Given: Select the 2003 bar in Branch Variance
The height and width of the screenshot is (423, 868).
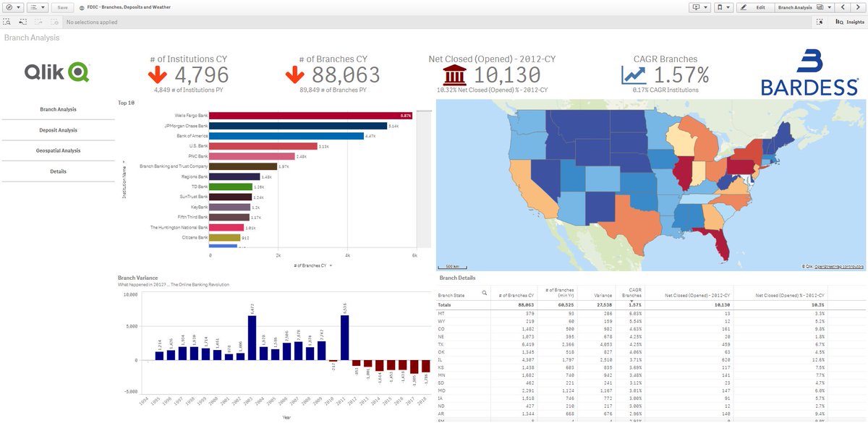Looking at the screenshot, I should (x=252, y=338).
